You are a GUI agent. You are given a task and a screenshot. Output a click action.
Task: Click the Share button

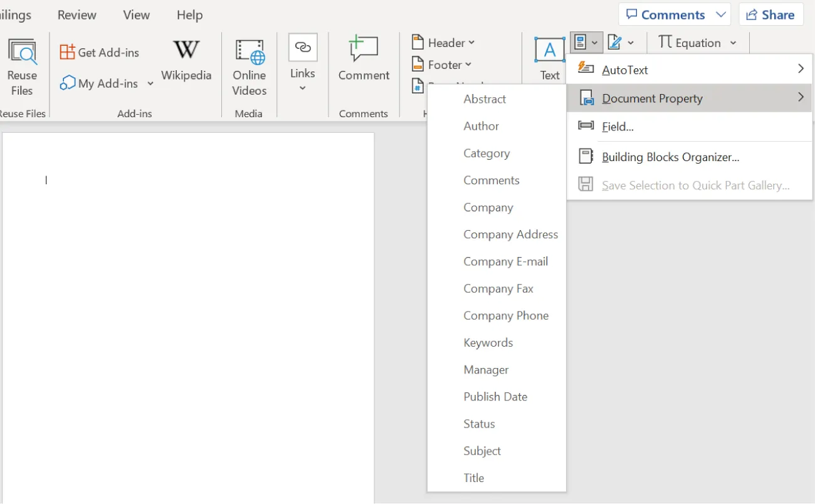click(x=771, y=14)
